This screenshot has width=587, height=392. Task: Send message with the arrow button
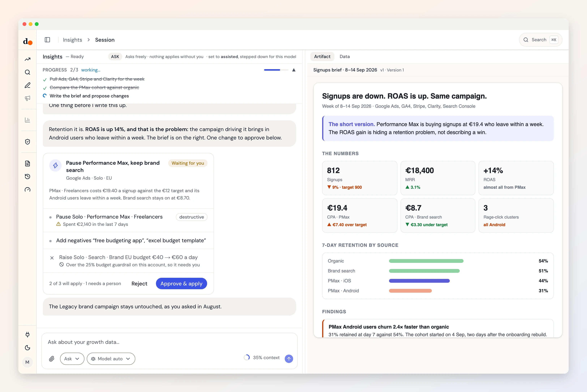(289, 359)
